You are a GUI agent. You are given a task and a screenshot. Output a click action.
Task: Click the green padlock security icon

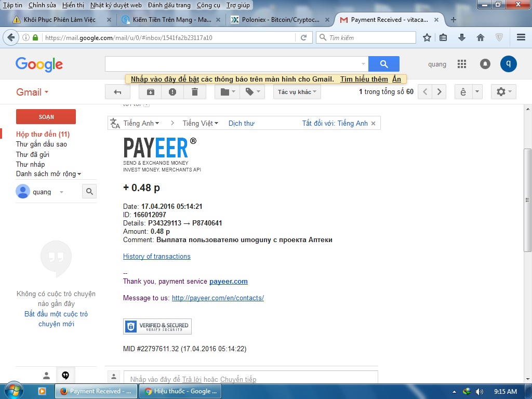[x=35, y=37]
